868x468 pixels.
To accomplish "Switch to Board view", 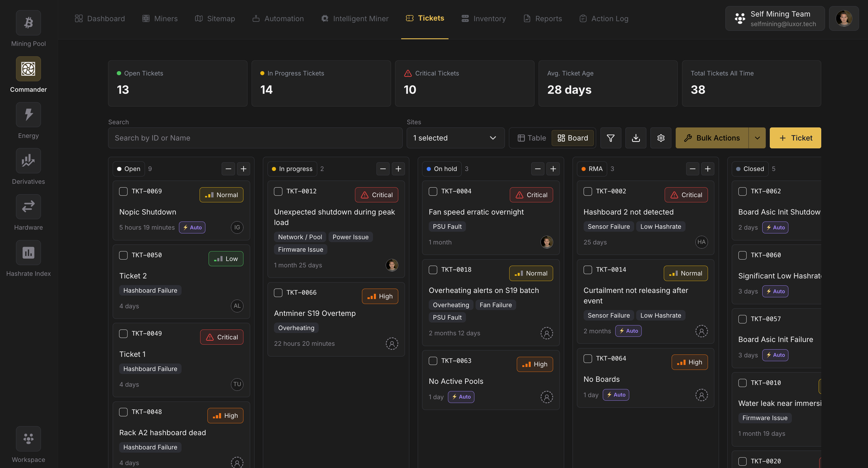I will 573,138.
